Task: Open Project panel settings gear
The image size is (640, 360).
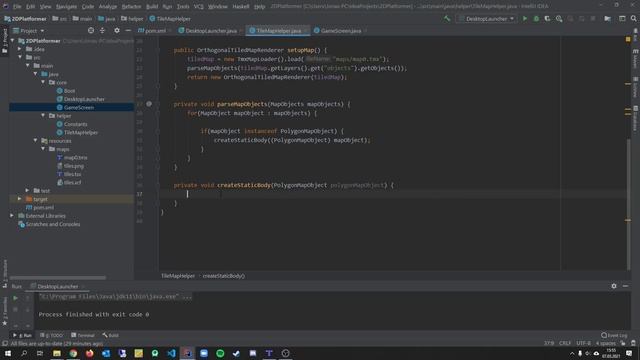Action: (117, 31)
